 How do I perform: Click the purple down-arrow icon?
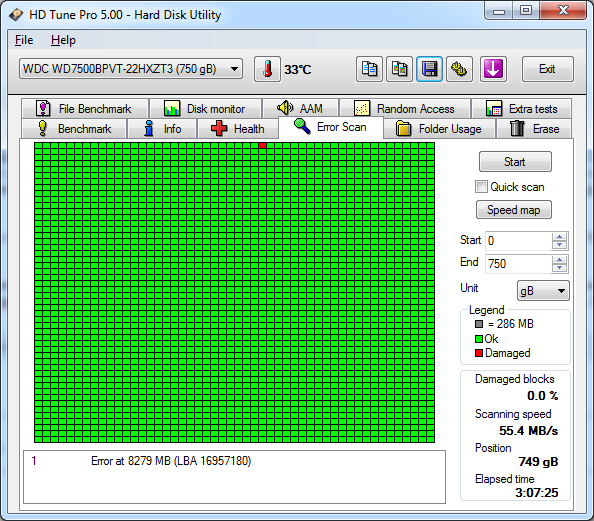(x=493, y=69)
